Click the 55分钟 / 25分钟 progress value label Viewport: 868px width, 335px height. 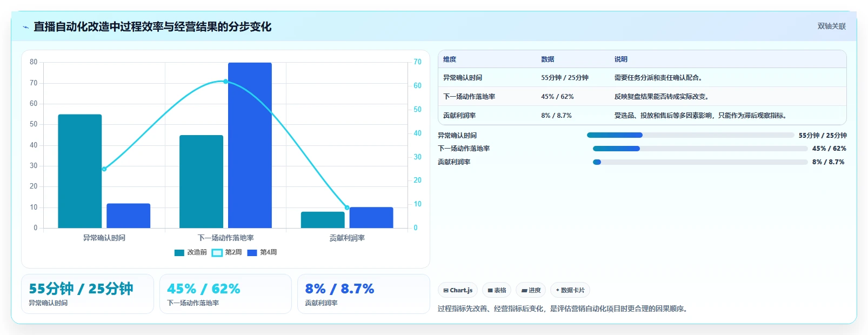point(823,136)
